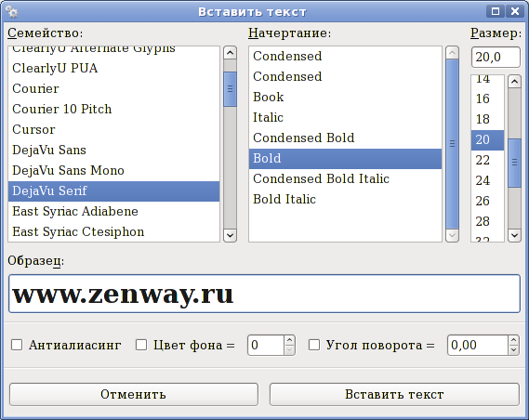The image size is (529, 420).
Task: Enable the Антиалиасинг checkbox
Action: tap(17, 345)
